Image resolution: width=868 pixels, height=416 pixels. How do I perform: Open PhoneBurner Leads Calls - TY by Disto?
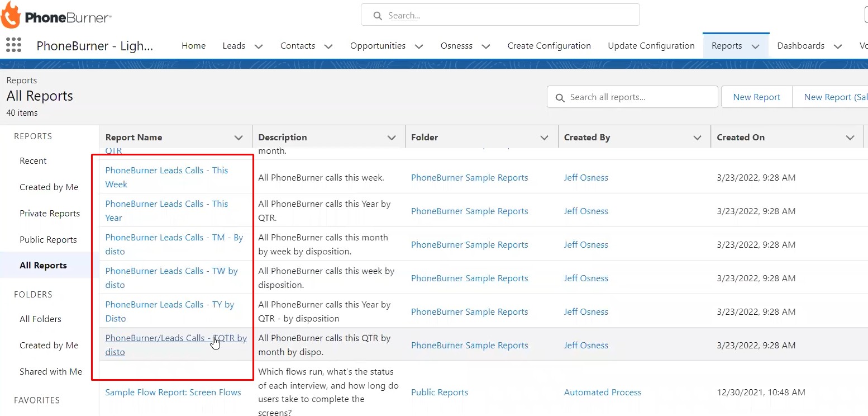(170, 311)
